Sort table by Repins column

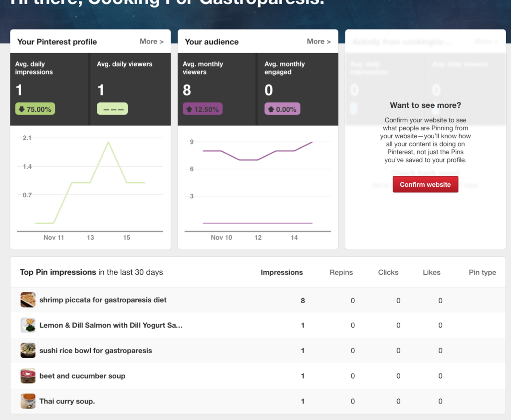[x=341, y=272]
